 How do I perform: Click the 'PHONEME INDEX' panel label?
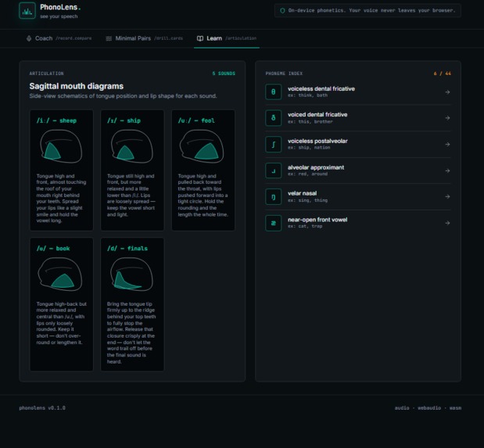pyautogui.click(x=284, y=73)
